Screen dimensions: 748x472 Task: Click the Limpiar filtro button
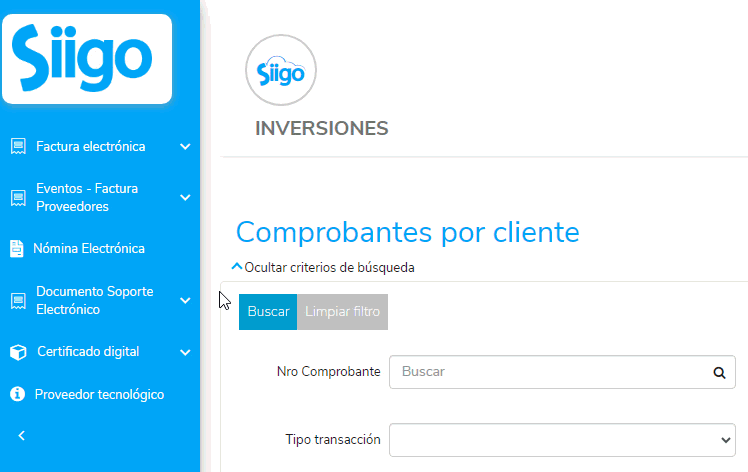(x=343, y=312)
